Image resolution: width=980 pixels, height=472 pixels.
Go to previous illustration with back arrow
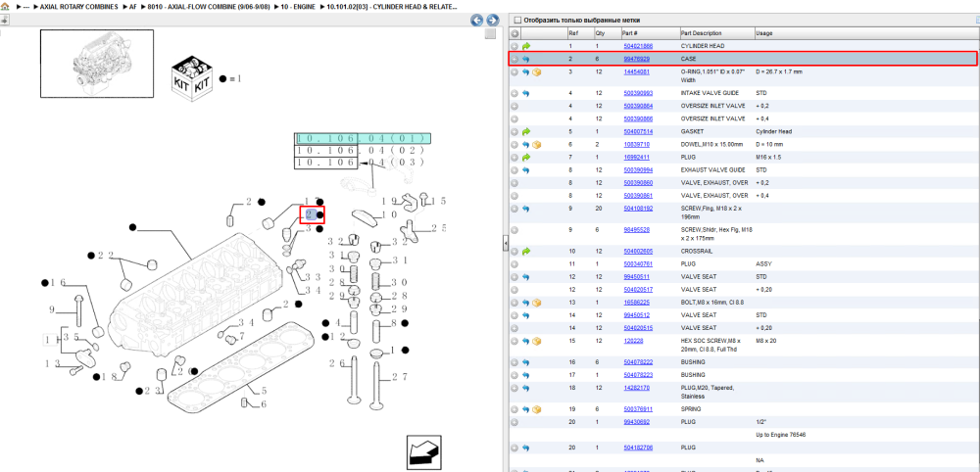pyautogui.click(x=477, y=20)
